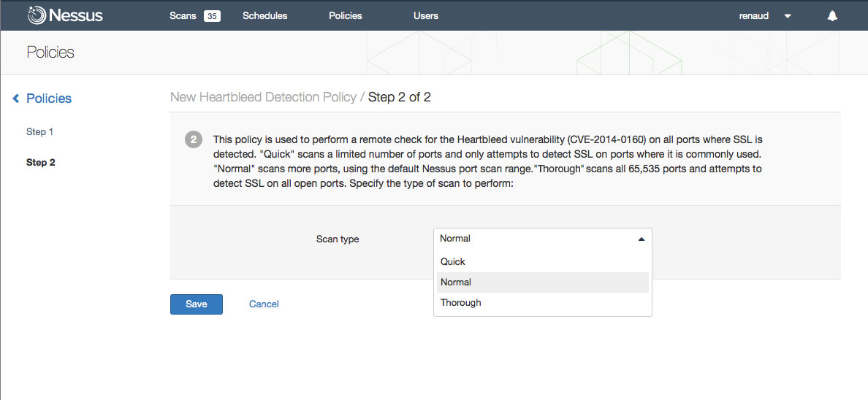Image resolution: width=868 pixels, height=400 pixels.
Task: Open the Scans tab
Action: (x=183, y=16)
